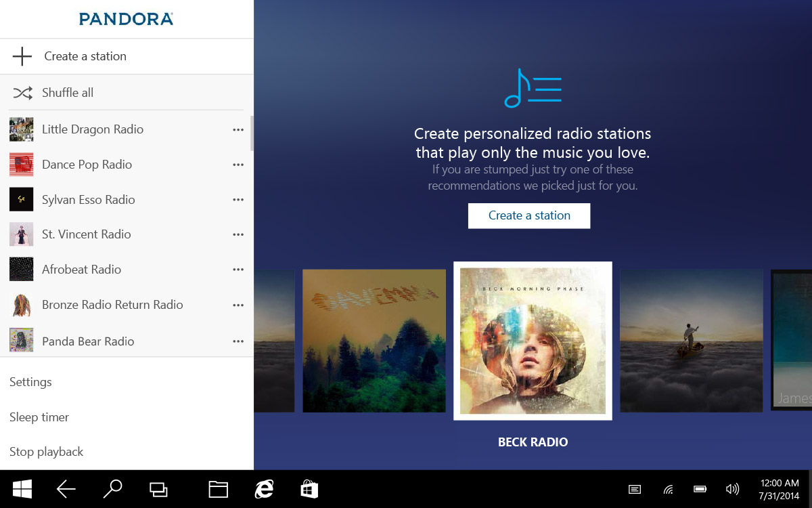Click the plus icon for Create a station
812x508 pixels.
pos(22,56)
